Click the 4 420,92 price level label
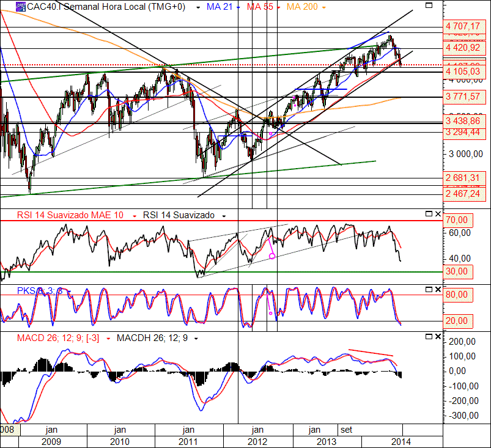Screen dimensions: 491x448 [x=463, y=48]
